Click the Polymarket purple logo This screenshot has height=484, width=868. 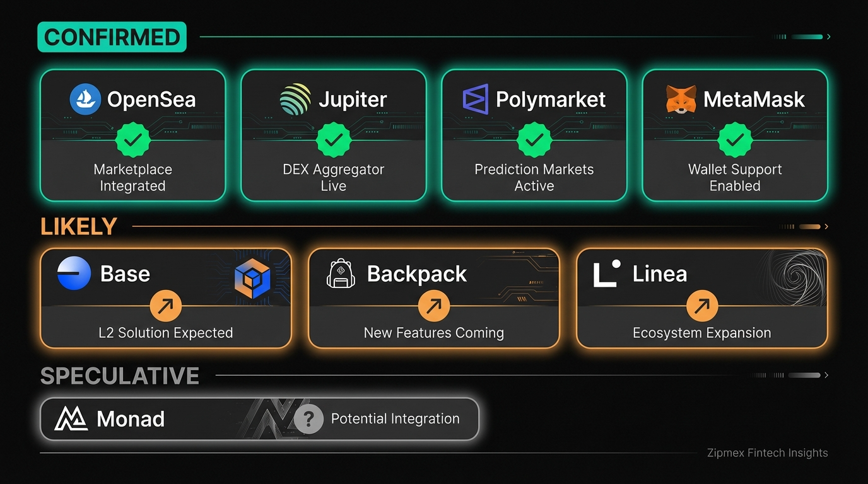[476, 99]
